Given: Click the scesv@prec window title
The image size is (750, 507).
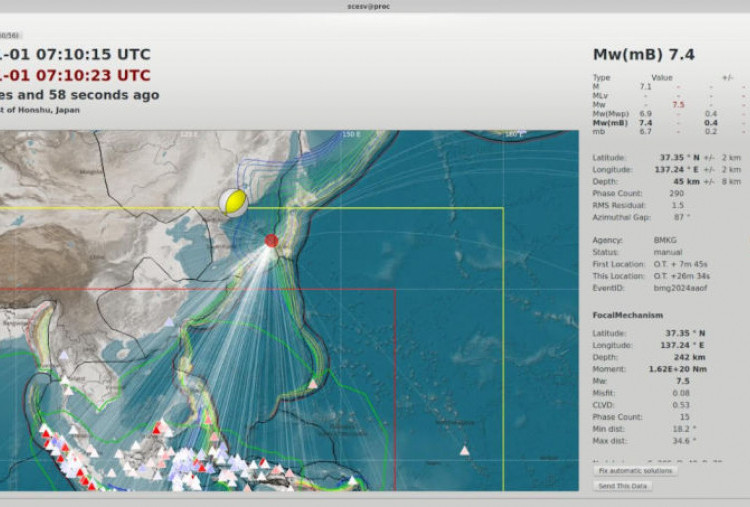Looking at the screenshot, I should coord(368,7).
